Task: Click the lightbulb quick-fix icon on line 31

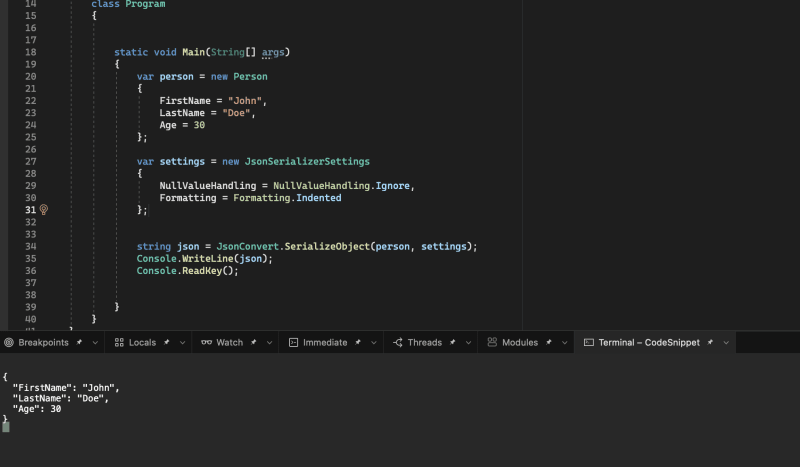Action: click(x=44, y=210)
